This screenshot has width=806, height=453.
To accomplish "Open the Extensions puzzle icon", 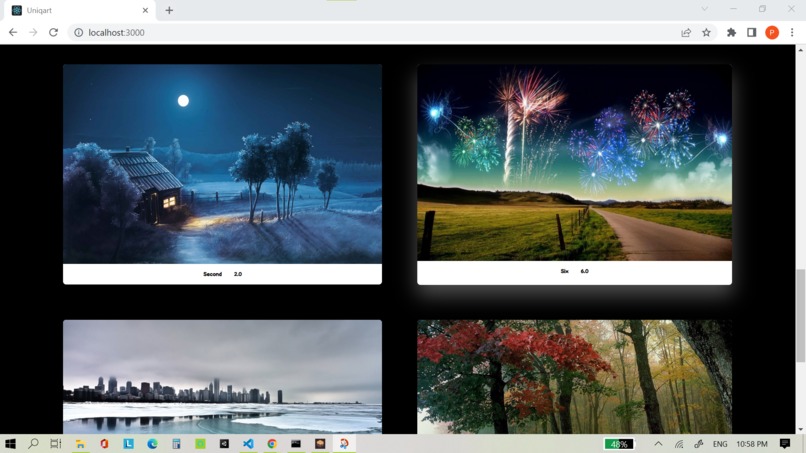I will (731, 32).
